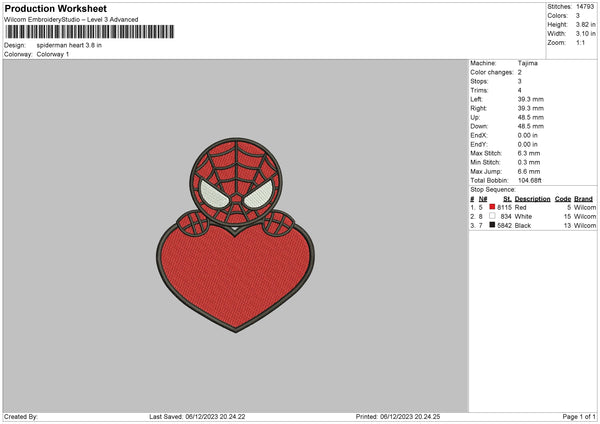Click the black thread color swatch
600x424 pixels.
click(492, 225)
